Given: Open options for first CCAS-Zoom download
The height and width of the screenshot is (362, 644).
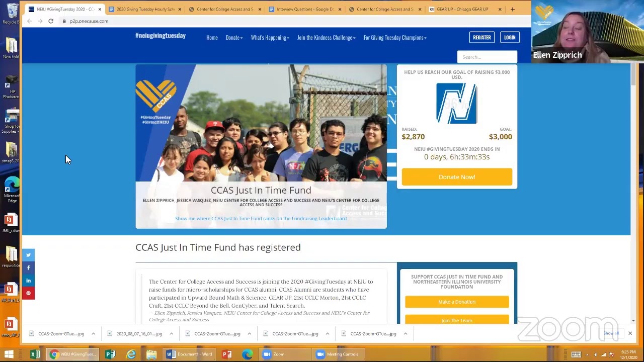Looking at the screenshot, I should [x=93, y=334].
